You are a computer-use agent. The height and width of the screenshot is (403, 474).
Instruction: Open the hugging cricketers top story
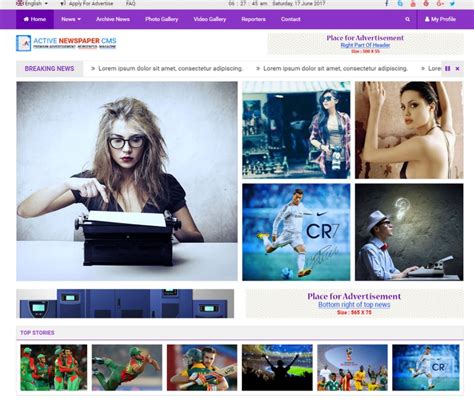202,367
